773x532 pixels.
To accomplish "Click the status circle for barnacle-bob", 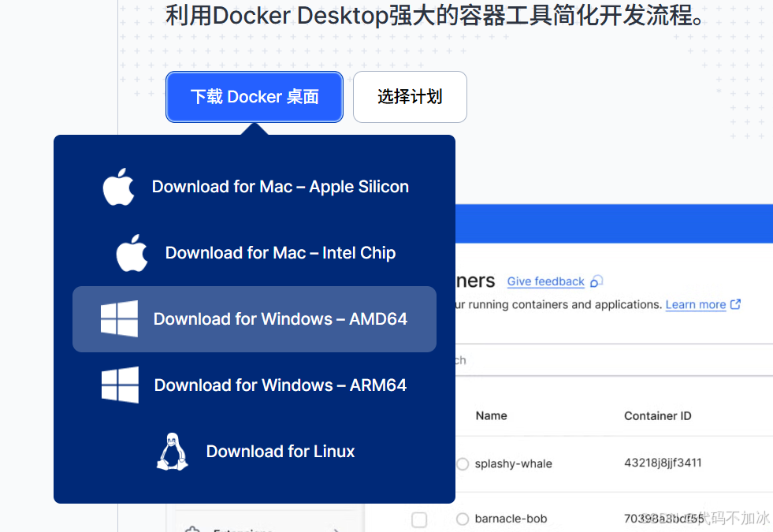I will pyautogui.click(x=463, y=519).
